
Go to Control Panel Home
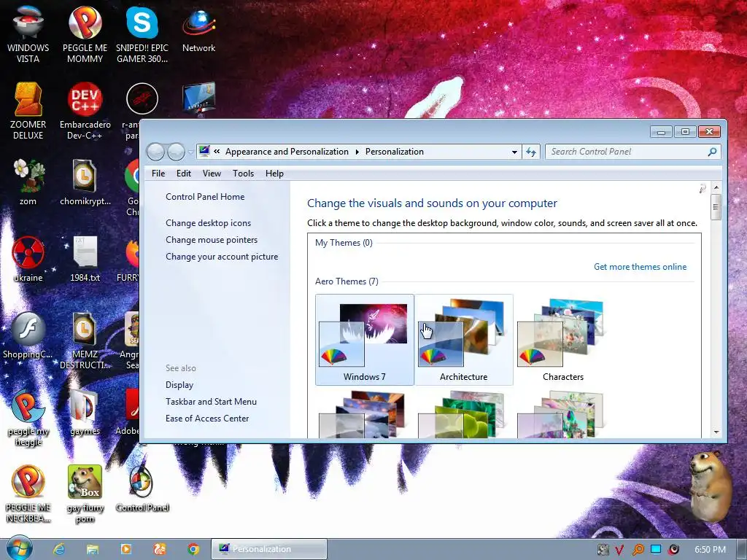[205, 197]
